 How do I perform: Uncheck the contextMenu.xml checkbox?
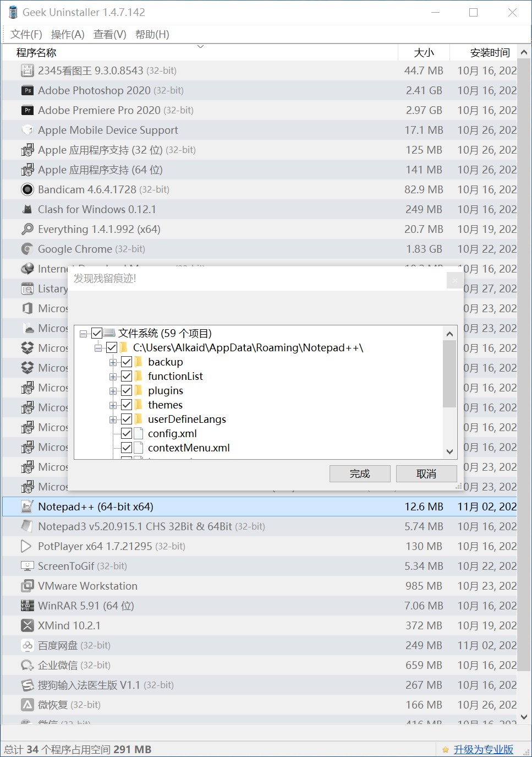pyautogui.click(x=127, y=448)
